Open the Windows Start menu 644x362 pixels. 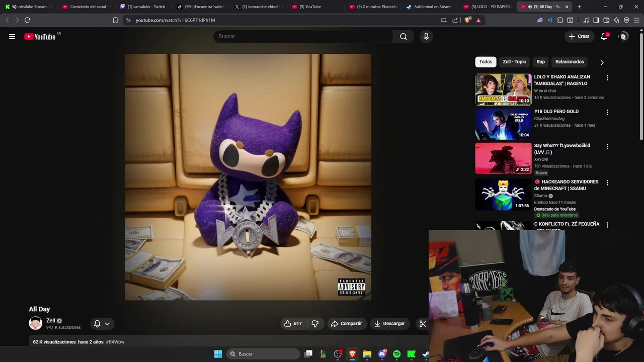click(218, 354)
